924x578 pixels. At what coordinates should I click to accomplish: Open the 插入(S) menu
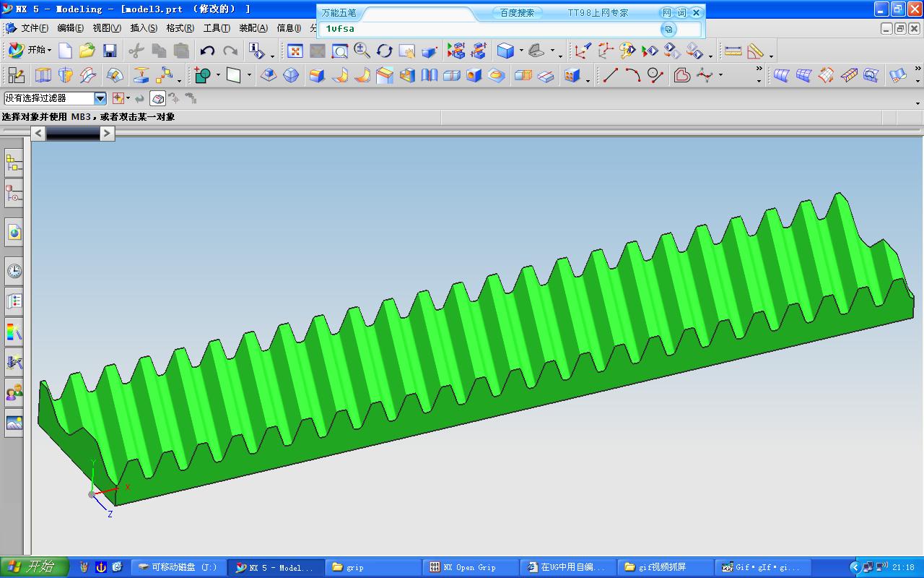[144, 28]
